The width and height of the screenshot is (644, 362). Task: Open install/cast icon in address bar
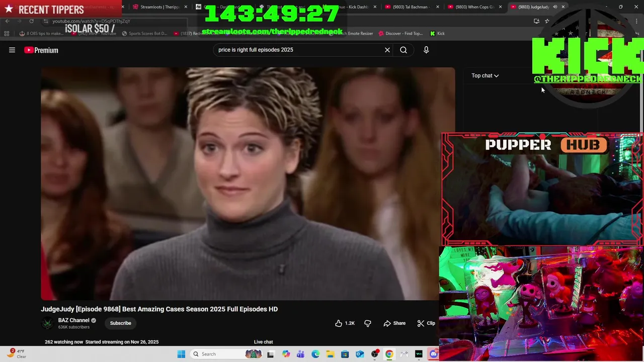(x=536, y=21)
